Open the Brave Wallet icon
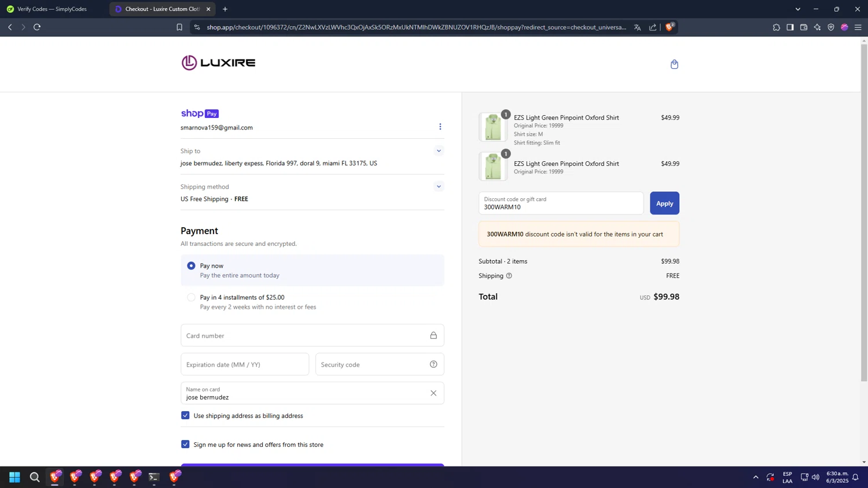The image size is (868, 488). tap(804, 27)
